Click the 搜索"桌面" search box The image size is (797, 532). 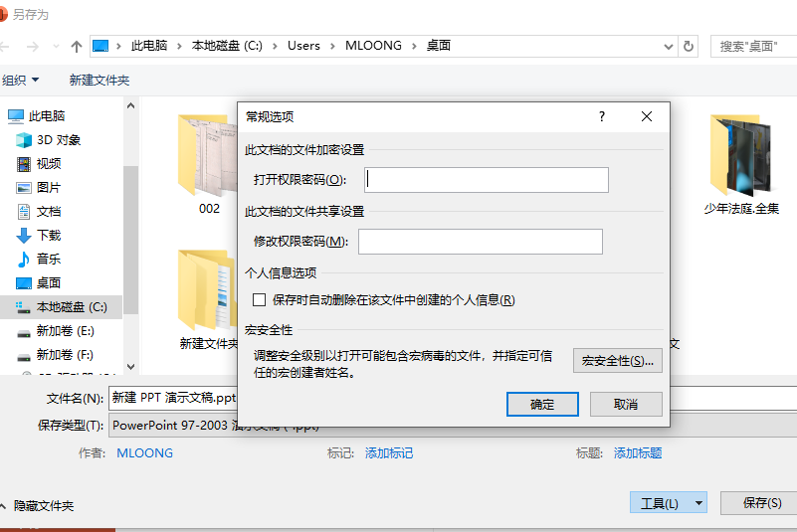[x=753, y=46]
